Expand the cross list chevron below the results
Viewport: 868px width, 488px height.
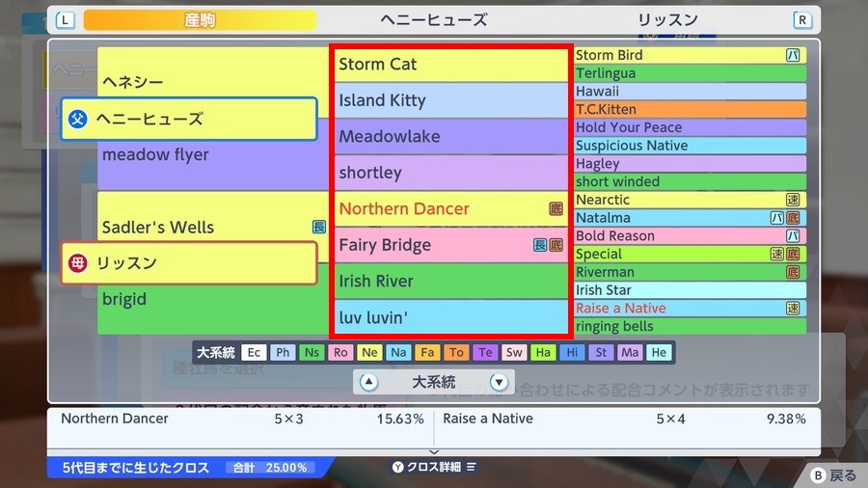click(434, 452)
